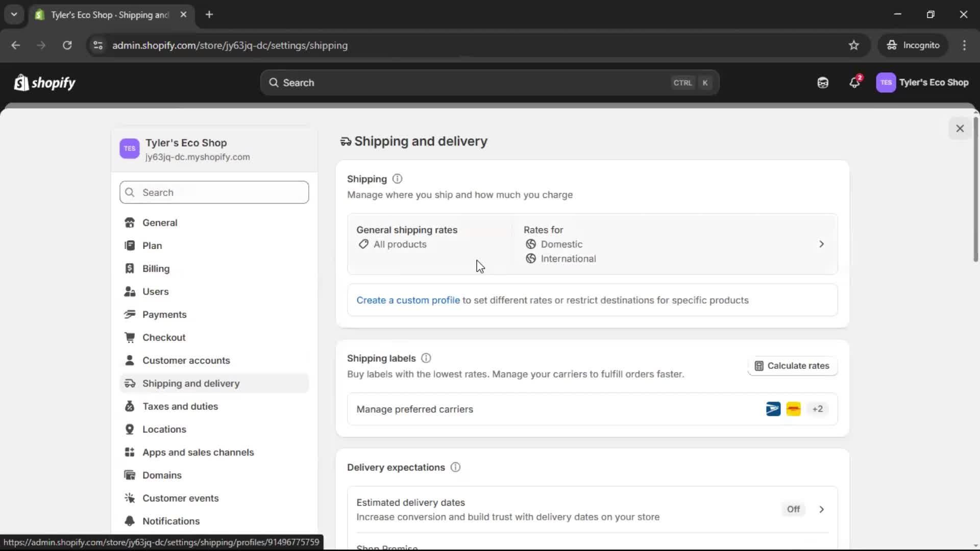
Task: Open store preview icon in top bar
Action: tap(822, 82)
